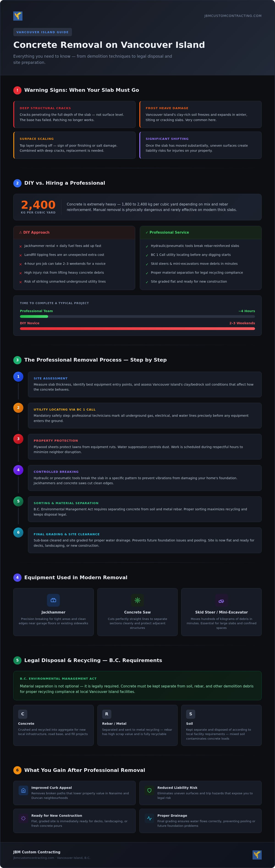Open jbmcustomcontracting.com link in header
Screen dimensions: 275x868
233,16
